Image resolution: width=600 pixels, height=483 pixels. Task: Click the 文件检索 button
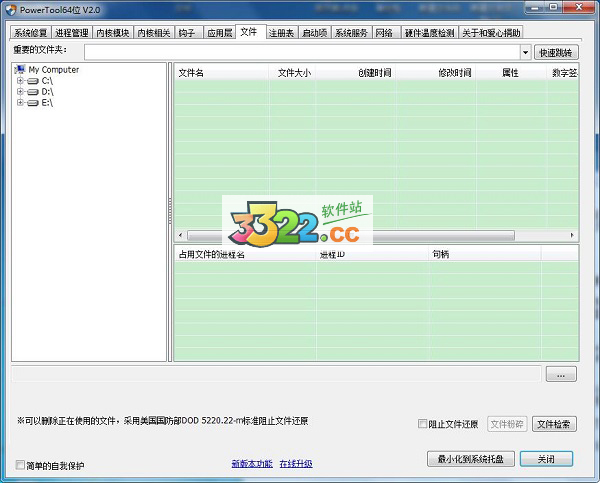[x=554, y=424]
